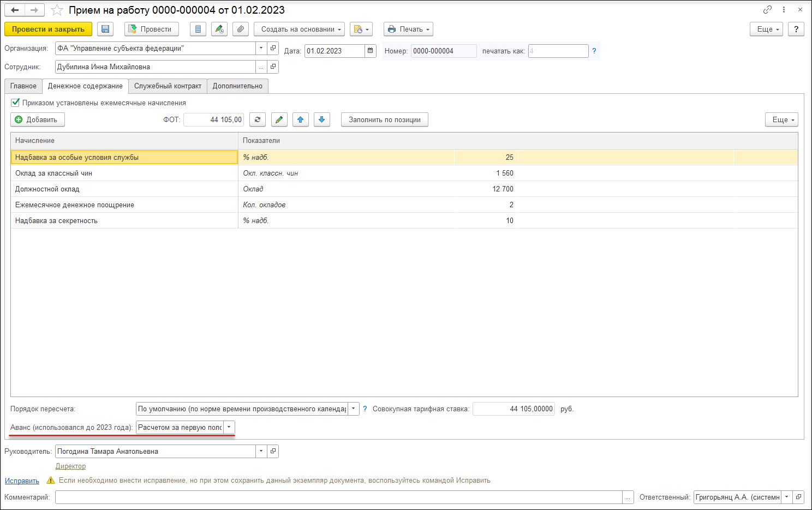
Task: Select the Должностной оклад row
Action: click(404, 189)
